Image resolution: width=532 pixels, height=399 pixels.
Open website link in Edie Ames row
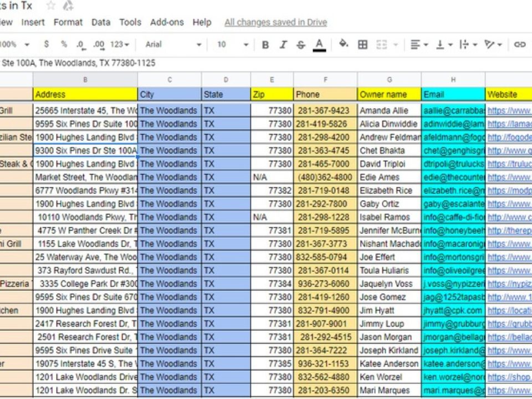tap(510, 177)
